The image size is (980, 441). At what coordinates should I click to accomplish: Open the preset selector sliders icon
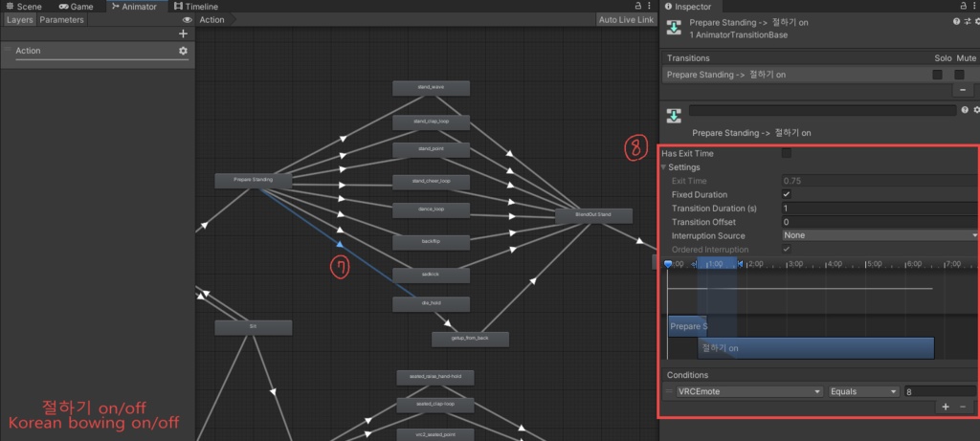[967, 21]
